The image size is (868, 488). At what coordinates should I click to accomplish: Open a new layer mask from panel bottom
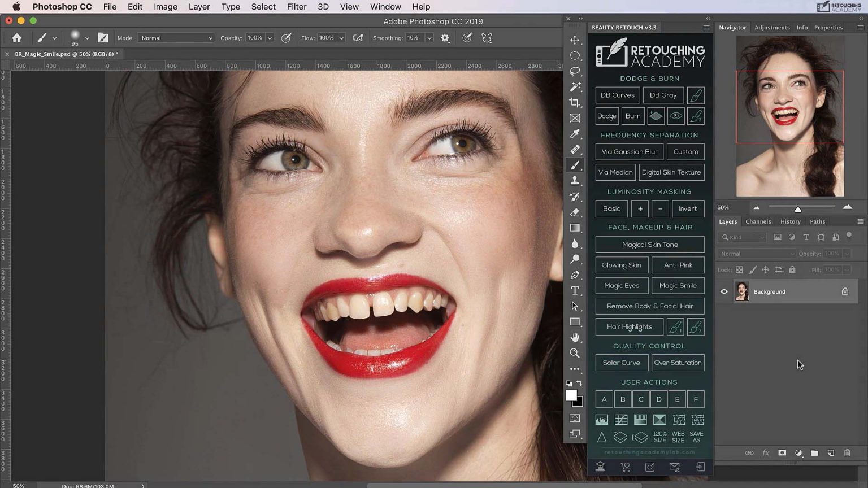[782, 452]
